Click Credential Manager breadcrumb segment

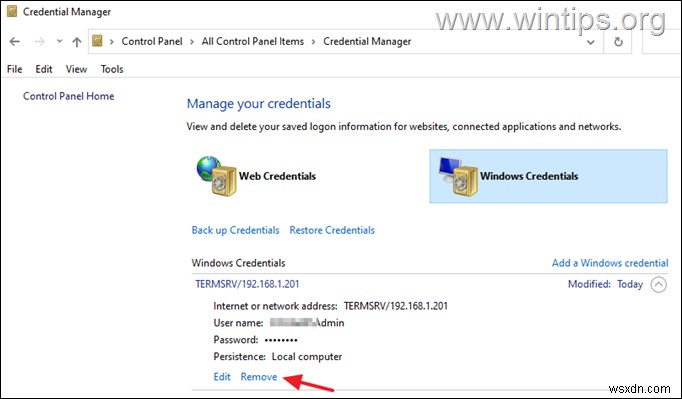(x=367, y=41)
